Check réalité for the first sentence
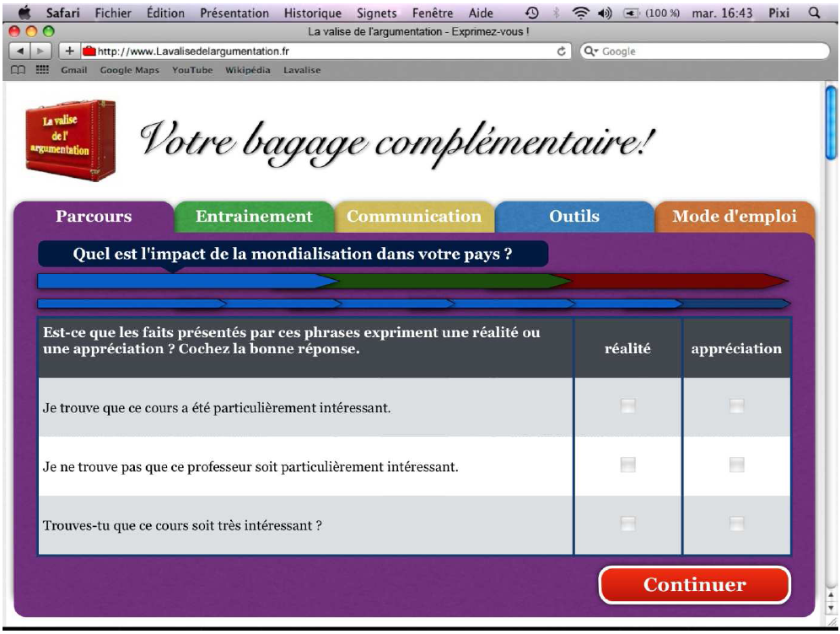The height and width of the screenshot is (634, 840). (627, 406)
